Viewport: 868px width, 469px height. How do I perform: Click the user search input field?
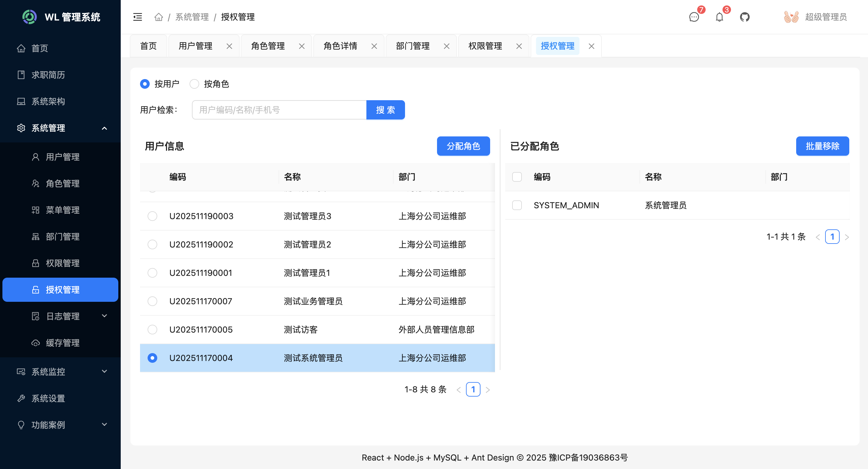click(279, 110)
